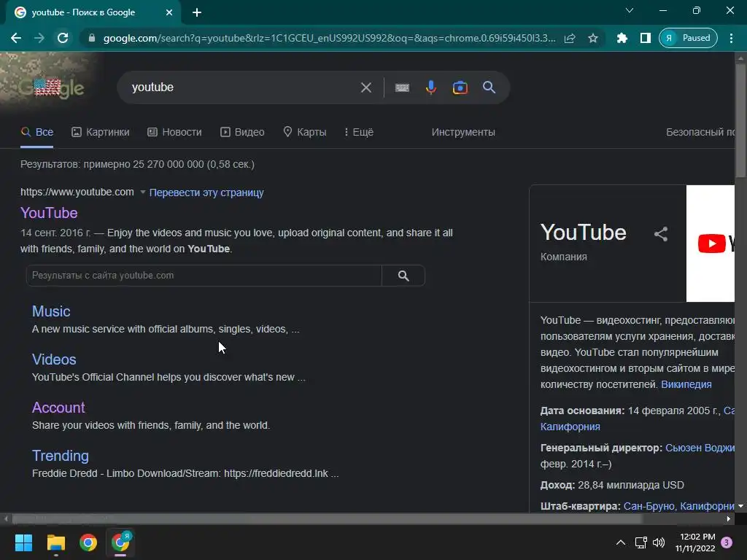Click the browser forward arrow
747x560 pixels.
[x=39, y=38]
